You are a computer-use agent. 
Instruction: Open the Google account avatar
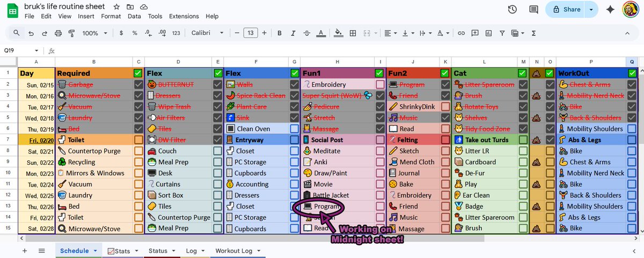[x=630, y=9]
